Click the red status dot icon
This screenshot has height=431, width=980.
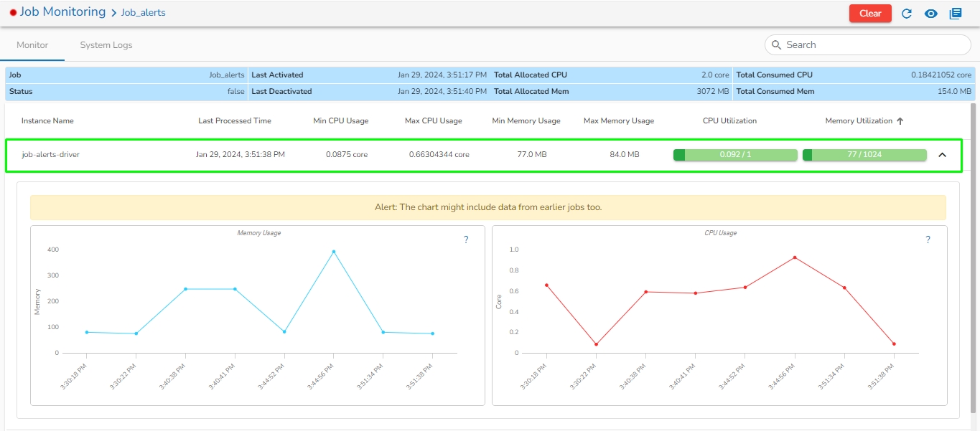13,13
